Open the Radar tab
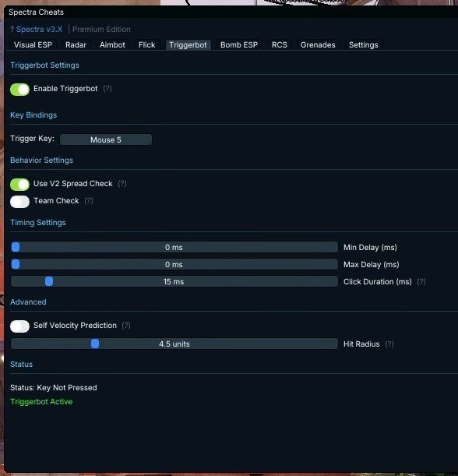Image resolution: width=458 pixels, height=476 pixels. pos(76,45)
